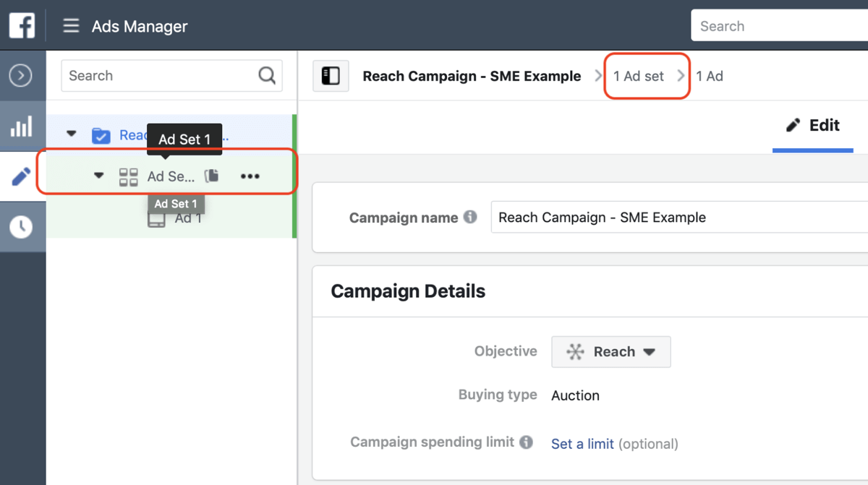The image size is (868, 485).
Task: Open the three-dot menu for Ad Set 1
Action: point(250,176)
